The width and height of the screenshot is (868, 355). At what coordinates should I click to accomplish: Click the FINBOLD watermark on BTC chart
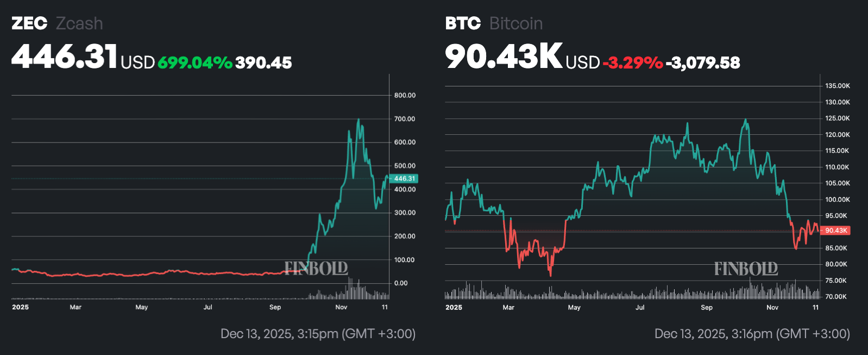[746, 269]
